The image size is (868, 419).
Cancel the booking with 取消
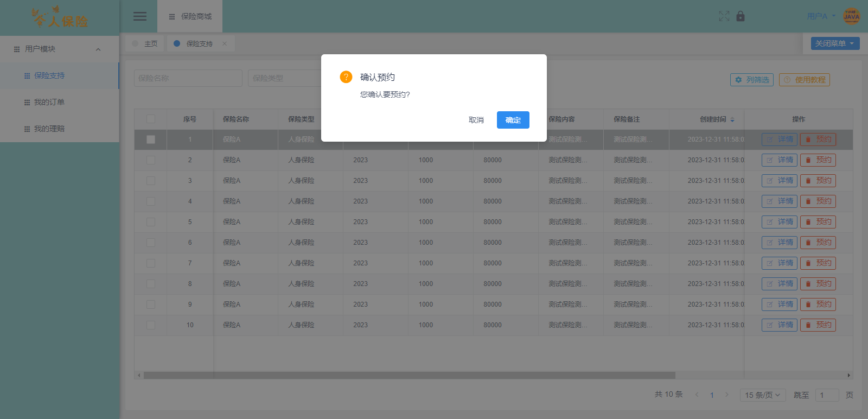point(476,120)
